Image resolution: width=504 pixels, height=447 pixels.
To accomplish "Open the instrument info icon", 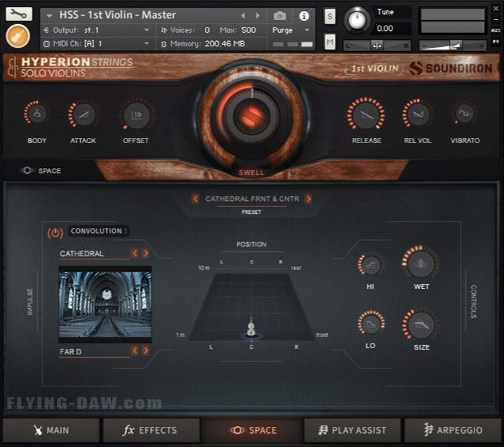I will (x=304, y=15).
